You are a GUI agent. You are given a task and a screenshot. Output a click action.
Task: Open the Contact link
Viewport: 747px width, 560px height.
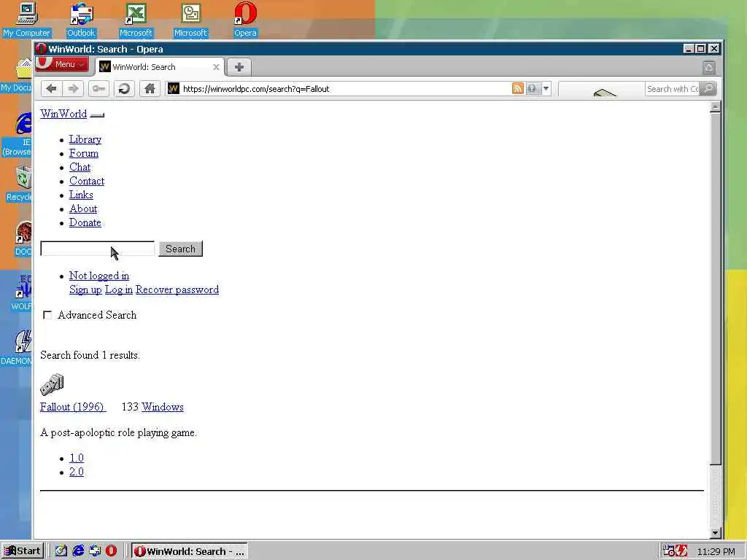point(87,181)
